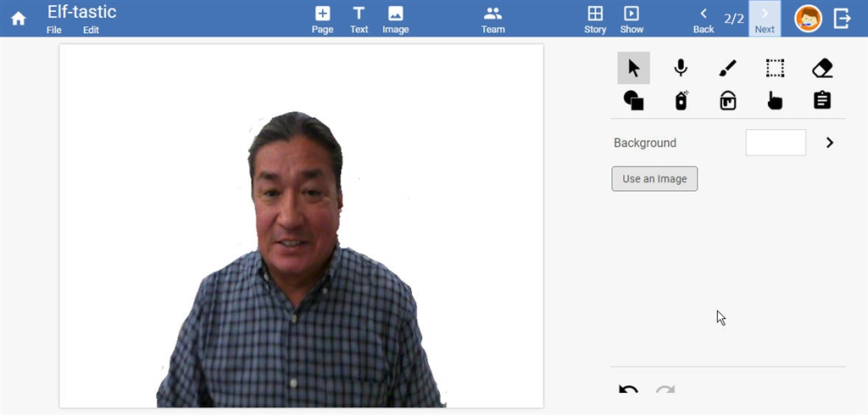Go Back to previous page
Screen dimensions: 868x415
tap(704, 20)
